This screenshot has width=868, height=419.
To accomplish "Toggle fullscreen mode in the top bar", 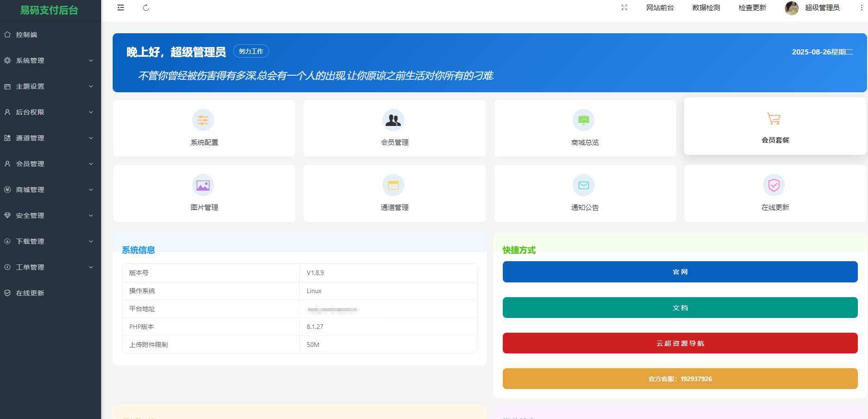I will pos(624,8).
